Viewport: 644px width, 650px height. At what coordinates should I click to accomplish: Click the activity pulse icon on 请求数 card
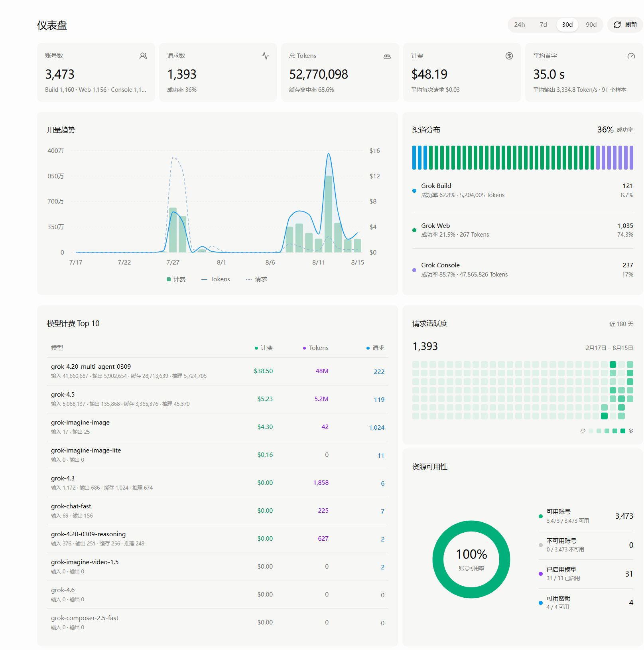[265, 56]
